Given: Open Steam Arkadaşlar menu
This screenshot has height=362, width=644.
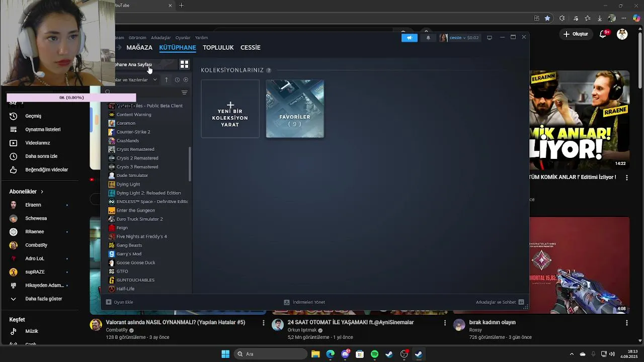Looking at the screenshot, I should pos(161,38).
